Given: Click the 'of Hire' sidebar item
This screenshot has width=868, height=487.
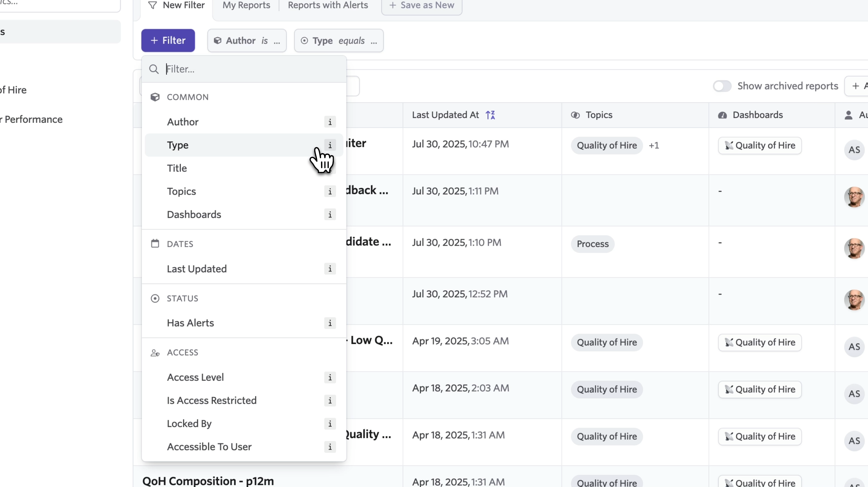Looking at the screenshot, I should pyautogui.click(x=13, y=90).
